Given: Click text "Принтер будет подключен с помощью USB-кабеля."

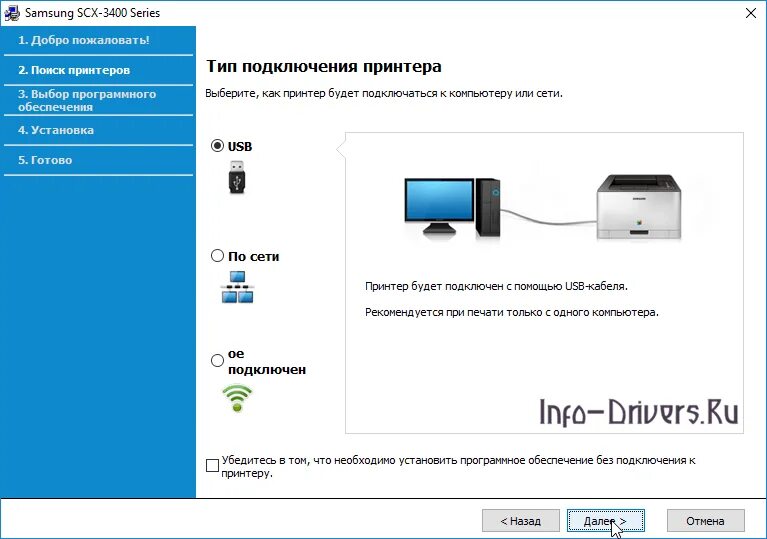Looking at the screenshot, I should click(x=496, y=286).
